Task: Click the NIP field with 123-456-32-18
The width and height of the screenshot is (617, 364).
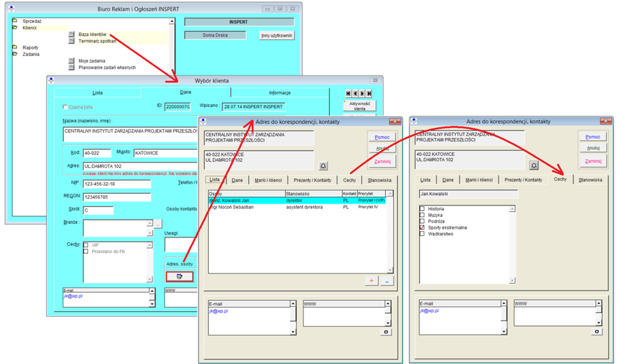Action: tap(117, 184)
